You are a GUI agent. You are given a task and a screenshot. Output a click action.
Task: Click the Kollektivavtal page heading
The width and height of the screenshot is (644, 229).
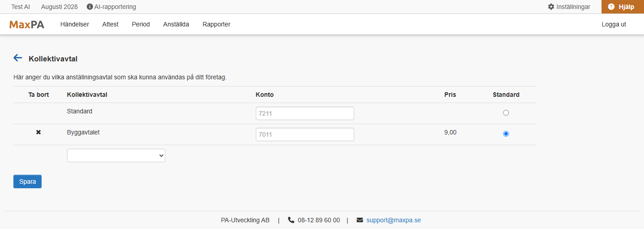pyautogui.click(x=53, y=59)
